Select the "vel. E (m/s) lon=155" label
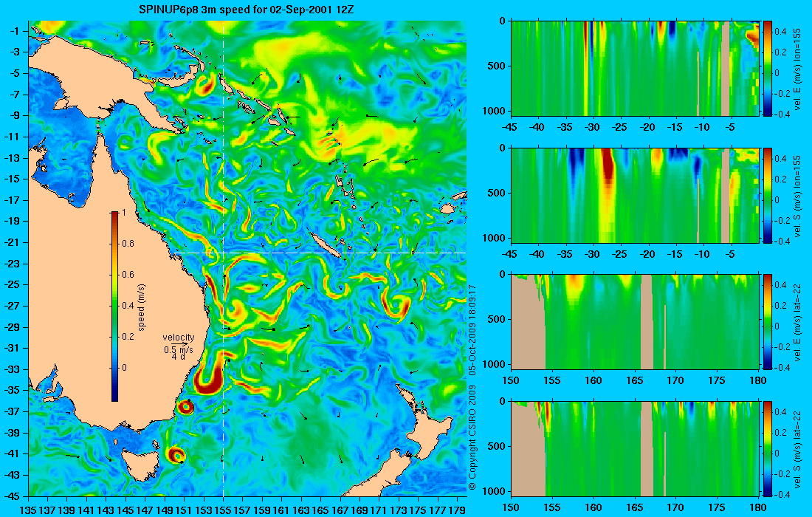The width and height of the screenshot is (812, 517). pyautogui.click(x=798, y=69)
